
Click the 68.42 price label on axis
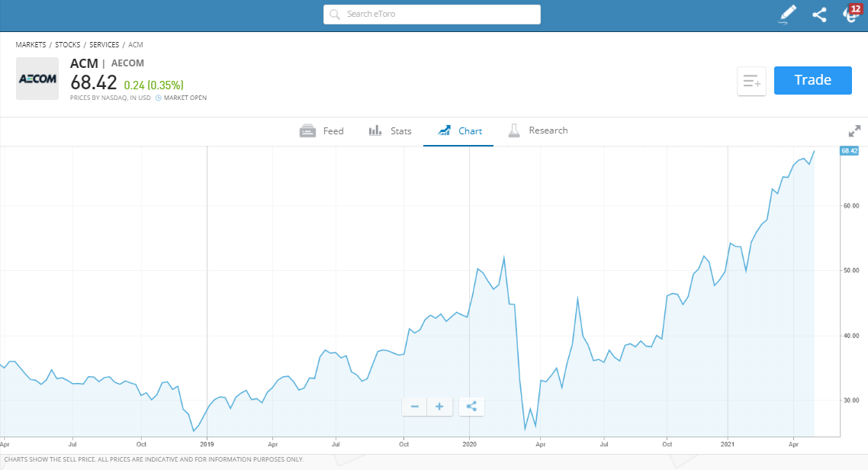click(x=849, y=150)
